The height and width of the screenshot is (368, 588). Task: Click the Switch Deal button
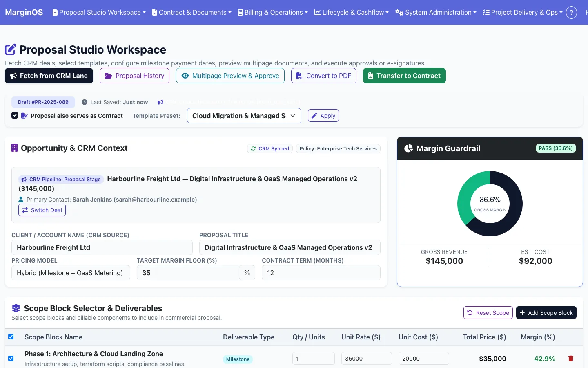(42, 210)
